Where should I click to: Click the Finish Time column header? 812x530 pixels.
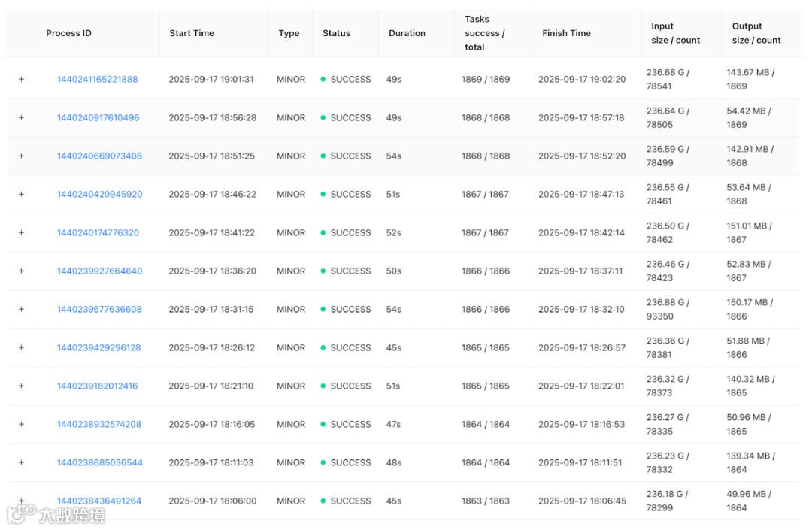point(566,33)
